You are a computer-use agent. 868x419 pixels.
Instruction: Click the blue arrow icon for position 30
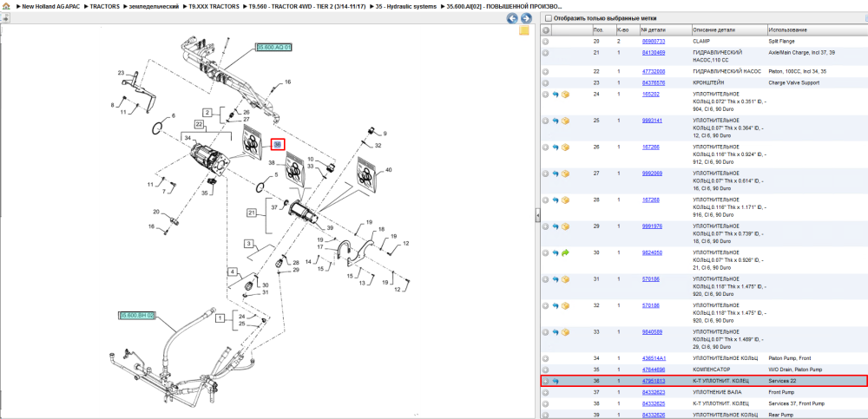click(x=556, y=253)
